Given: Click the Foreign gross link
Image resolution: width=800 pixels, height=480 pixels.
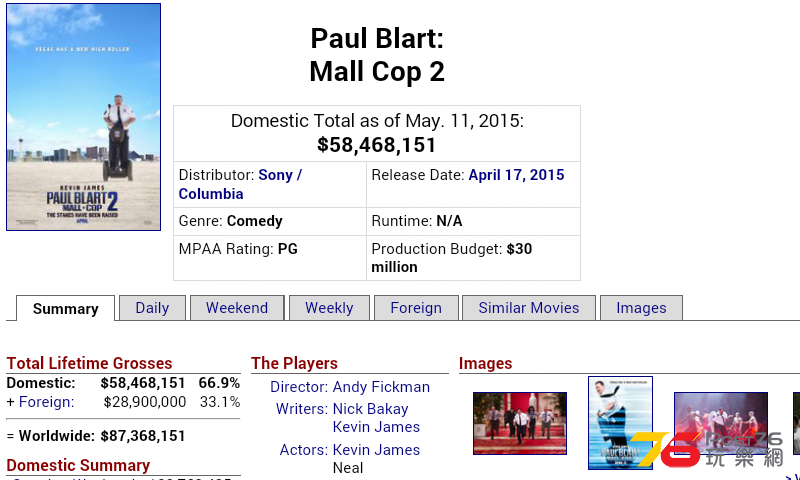Looking at the screenshot, I should tap(46, 402).
